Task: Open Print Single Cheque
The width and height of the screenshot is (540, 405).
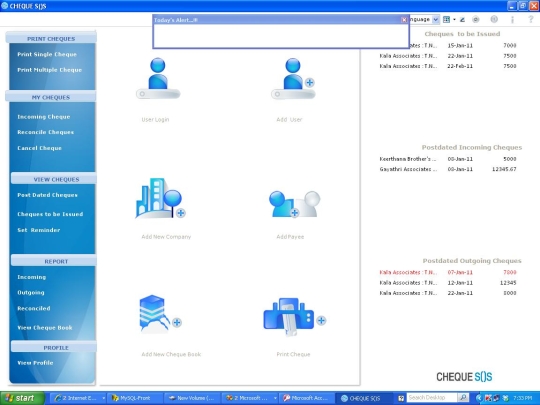Action: coord(47,54)
